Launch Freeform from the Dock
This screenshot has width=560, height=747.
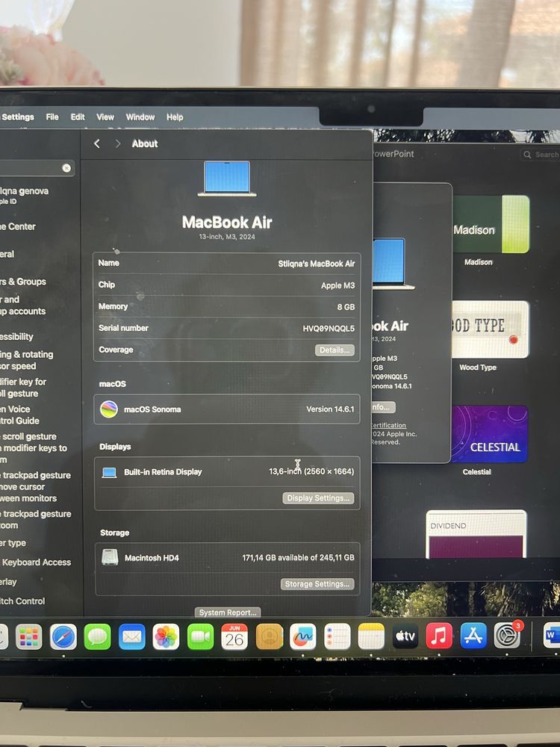(303, 637)
